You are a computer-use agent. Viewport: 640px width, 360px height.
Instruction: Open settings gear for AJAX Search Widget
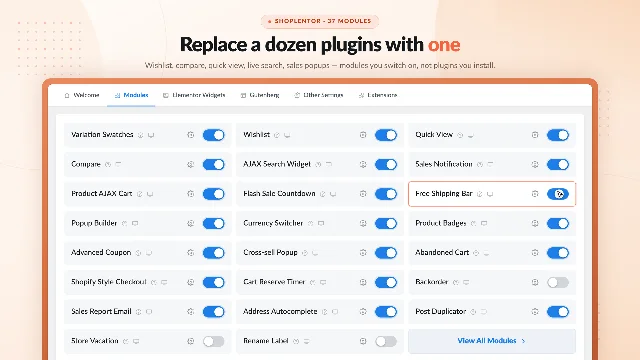(x=363, y=164)
